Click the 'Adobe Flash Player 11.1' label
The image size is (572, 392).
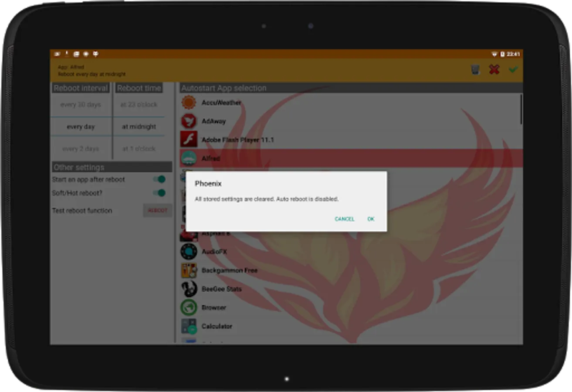tap(237, 140)
